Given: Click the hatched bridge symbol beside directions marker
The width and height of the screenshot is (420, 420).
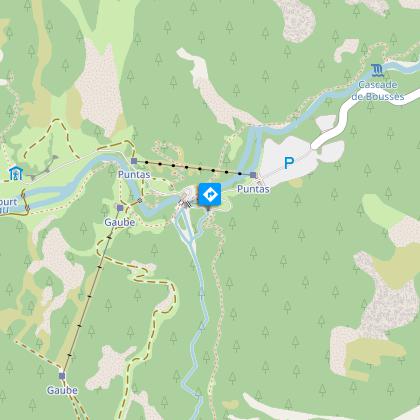Looking at the screenshot, I should click(185, 204).
